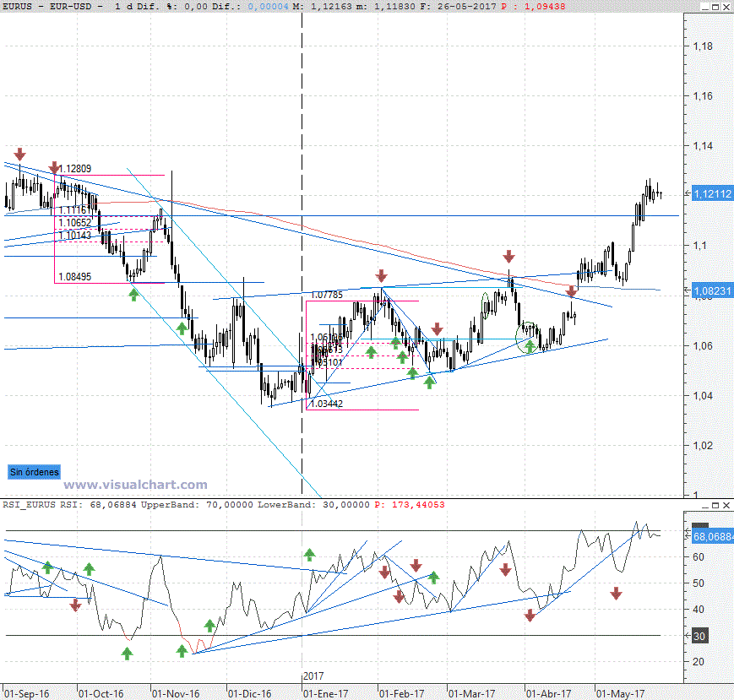Click the Sin órdenes button
The image size is (734, 700).
coord(35,472)
